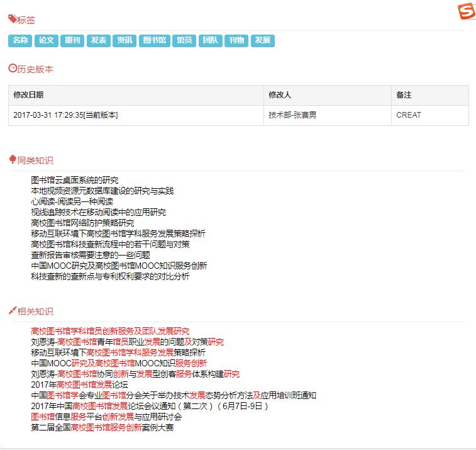476x450 pixels.
Task: Click the tree icon beside 同类知识
Action: pyautogui.click(x=13, y=159)
